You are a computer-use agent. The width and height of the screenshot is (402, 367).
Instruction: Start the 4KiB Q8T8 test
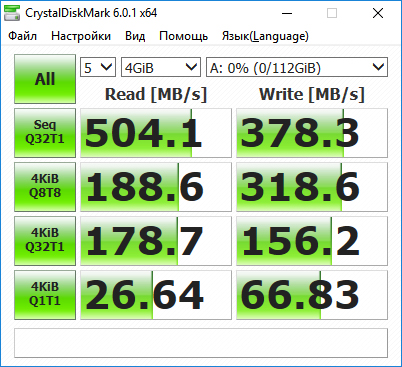click(45, 187)
